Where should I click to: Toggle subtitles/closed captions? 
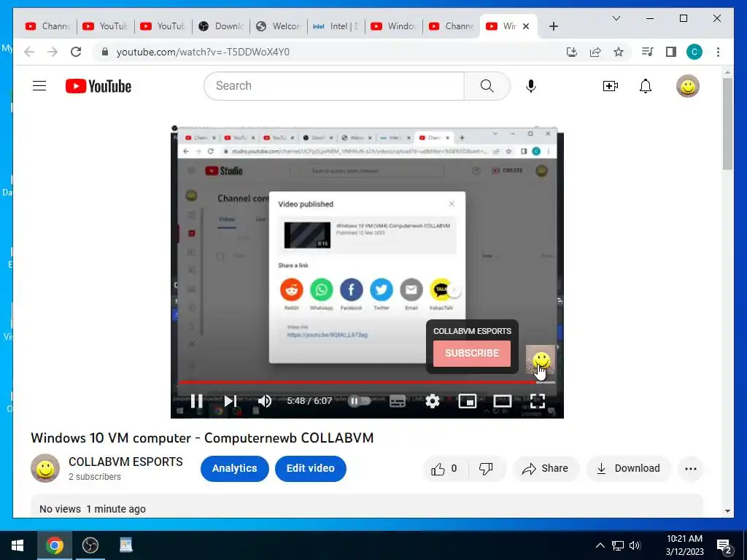398,401
